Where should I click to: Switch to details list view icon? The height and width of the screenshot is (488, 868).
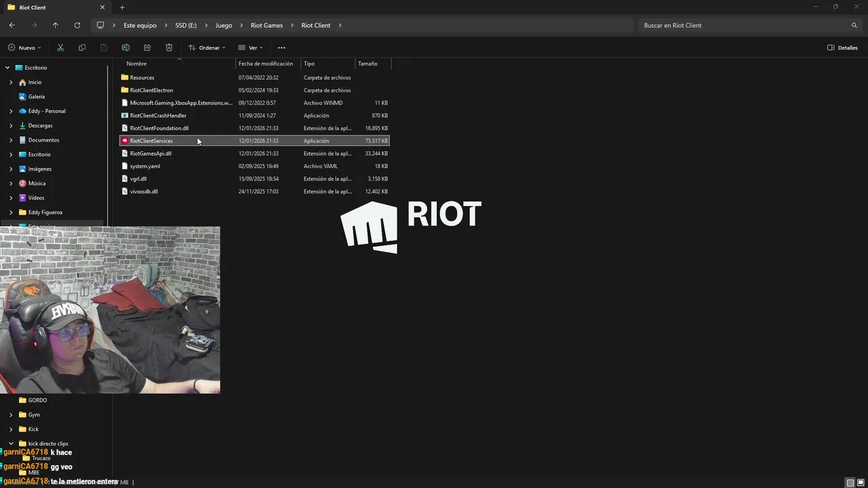pyautogui.click(x=850, y=483)
